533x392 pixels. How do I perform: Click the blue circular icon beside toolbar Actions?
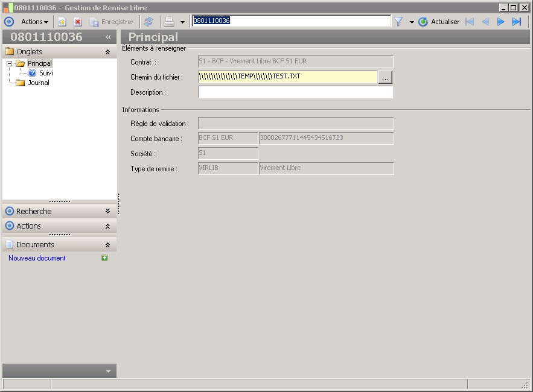pyautogui.click(x=9, y=22)
